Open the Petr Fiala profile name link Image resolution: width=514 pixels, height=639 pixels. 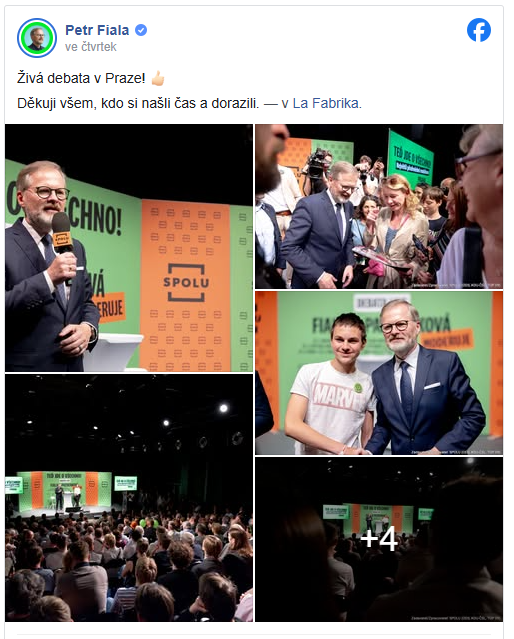(x=97, y=30)
